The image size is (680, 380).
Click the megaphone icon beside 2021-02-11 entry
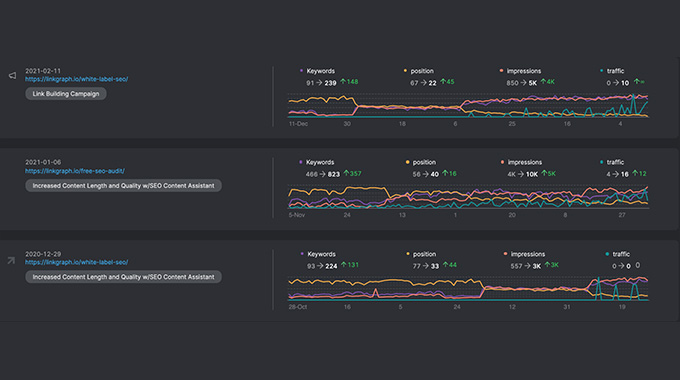pos(13,75)
